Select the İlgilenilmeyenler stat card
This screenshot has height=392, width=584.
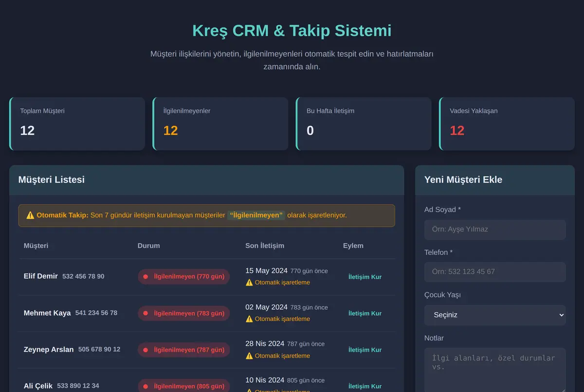click(x=220, y=124)
